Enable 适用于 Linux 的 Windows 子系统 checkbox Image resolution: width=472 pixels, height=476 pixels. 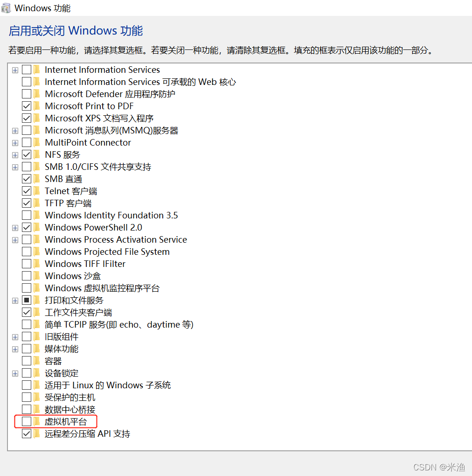pyautogui.click(x=27, y=385)
